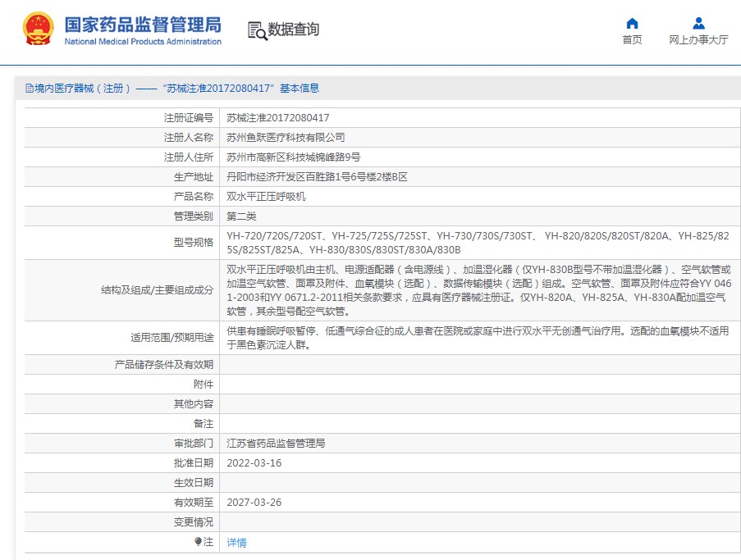
Task: Click the 产品储存条件及有效期 row label
Action: [164, 365]
